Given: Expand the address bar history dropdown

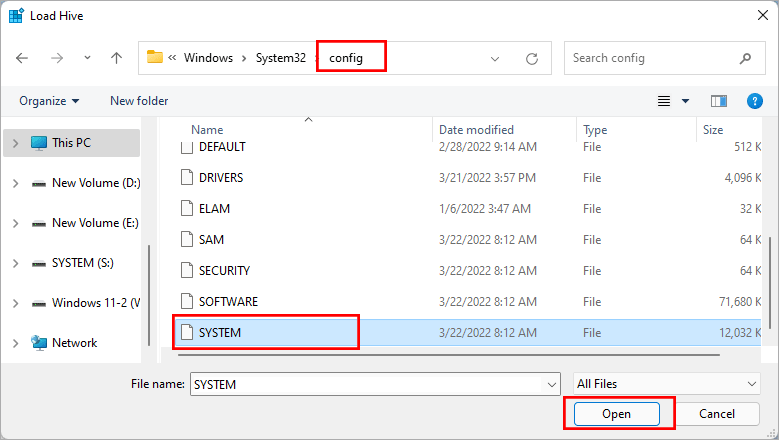Looking at the screenshot, I should tap(495, 59).
